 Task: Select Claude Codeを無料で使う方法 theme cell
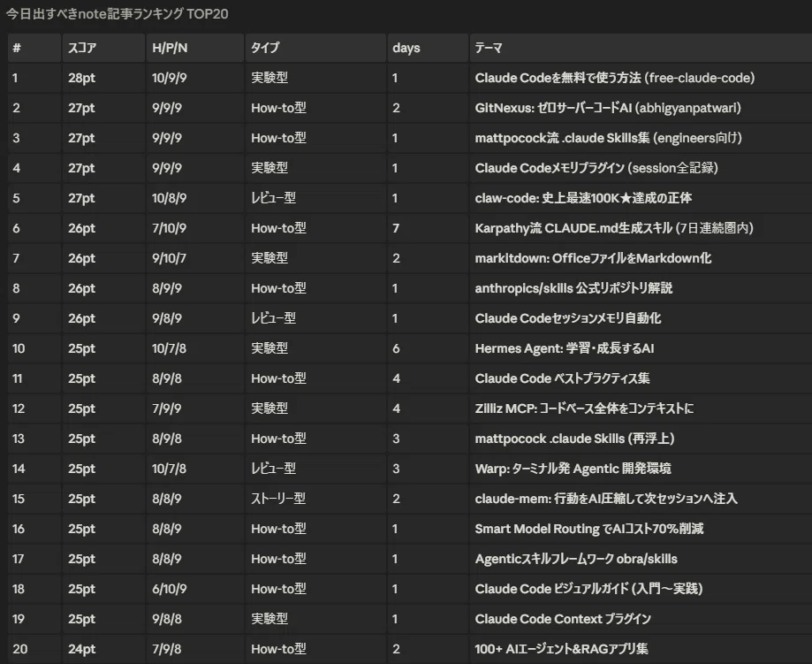point(641,79)
